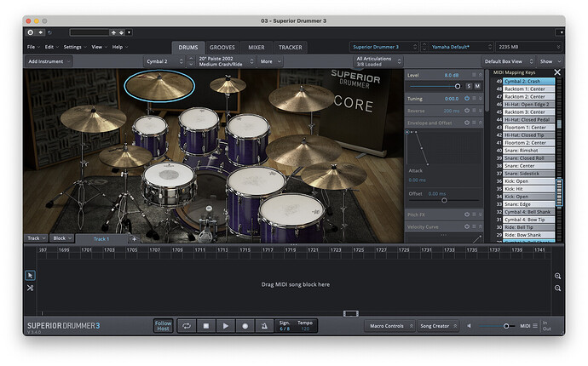The width and height of the screenshot is (588, 366).
Task: Click the snare drum in the kit view
Action: click(x=169, y=183)
